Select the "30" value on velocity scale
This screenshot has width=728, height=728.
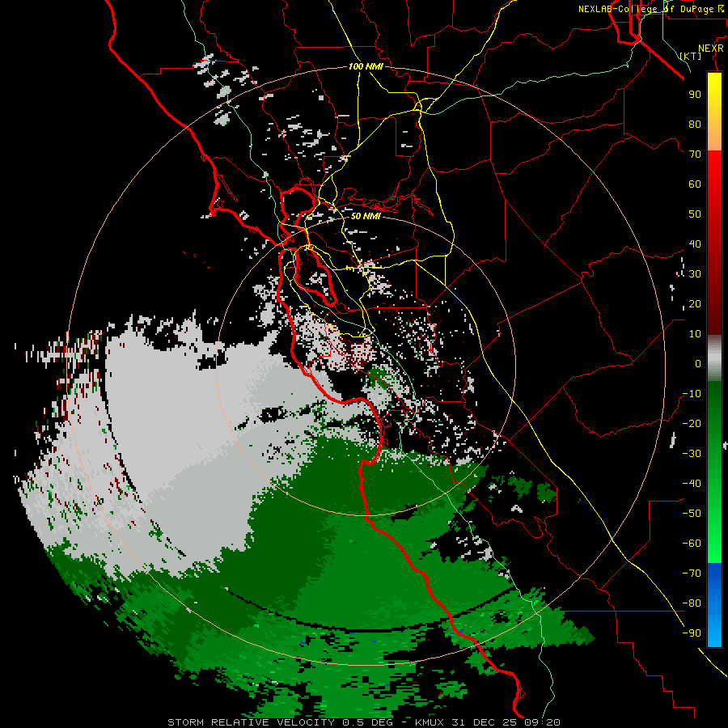tap(695, 274)
